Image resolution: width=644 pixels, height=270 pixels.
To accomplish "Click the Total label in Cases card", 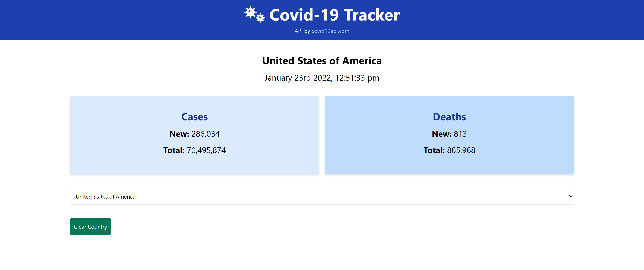I will (x=174, y=151).
